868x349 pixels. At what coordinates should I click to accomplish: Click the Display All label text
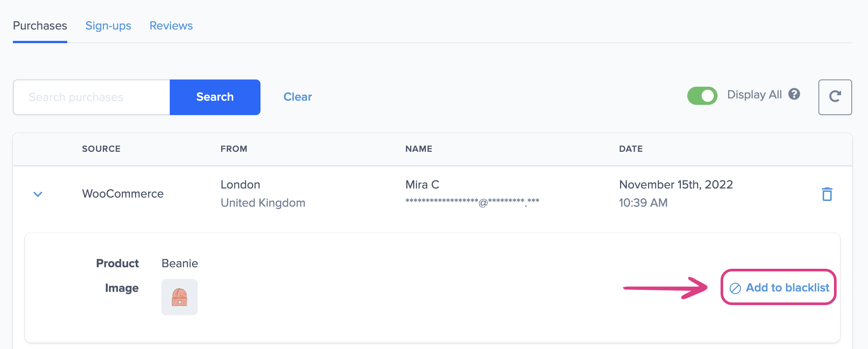754,95
